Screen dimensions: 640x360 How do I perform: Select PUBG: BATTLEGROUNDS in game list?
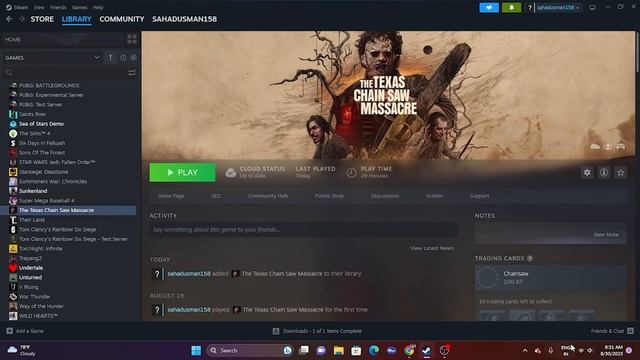tap(49, 85)
